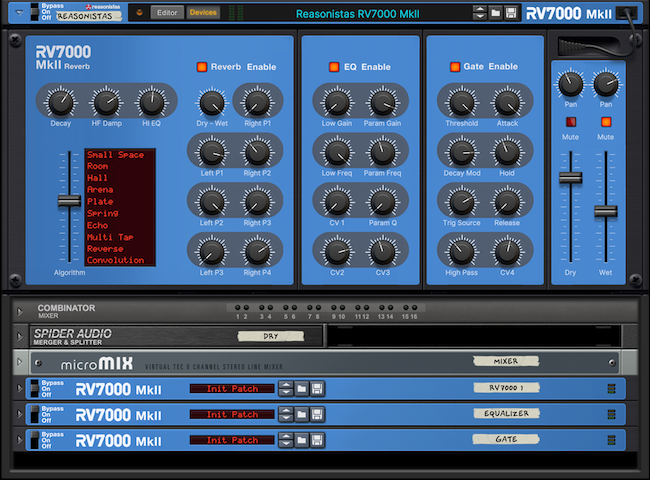Toggle the Reverb Enable LED
The height and width of the screenshot is (480, 650).
[x=202, y=67]
